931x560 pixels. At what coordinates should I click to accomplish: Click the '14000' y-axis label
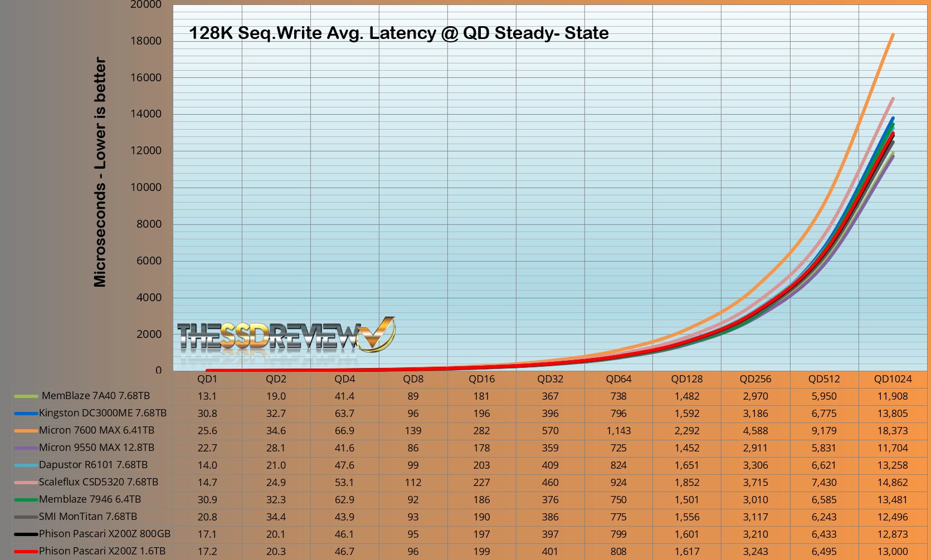[146, 114]
